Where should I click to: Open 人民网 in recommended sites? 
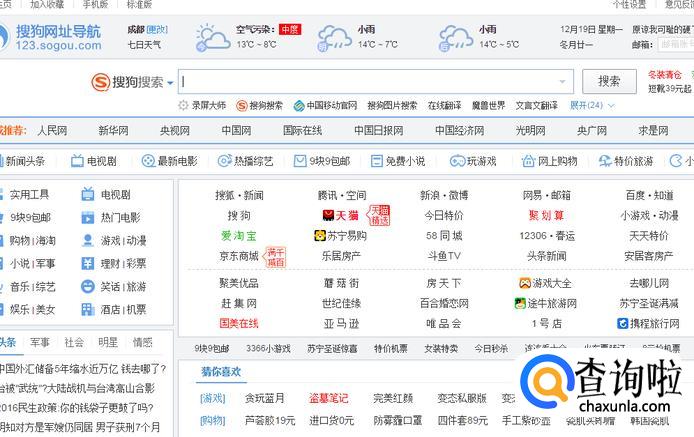(x=52, y=131)
